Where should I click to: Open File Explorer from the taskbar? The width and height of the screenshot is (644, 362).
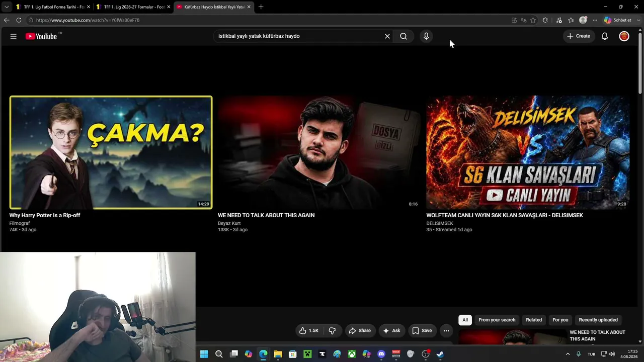[278, 354]
